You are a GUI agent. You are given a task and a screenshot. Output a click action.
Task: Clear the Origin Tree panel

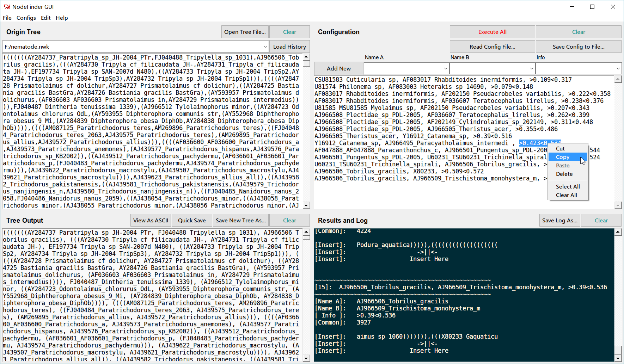coord(289,32)
